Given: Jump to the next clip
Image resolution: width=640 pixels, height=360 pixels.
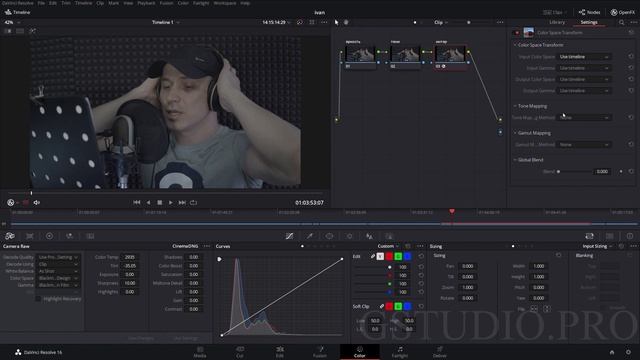Looking at the screenshot, I should (182, 202).
